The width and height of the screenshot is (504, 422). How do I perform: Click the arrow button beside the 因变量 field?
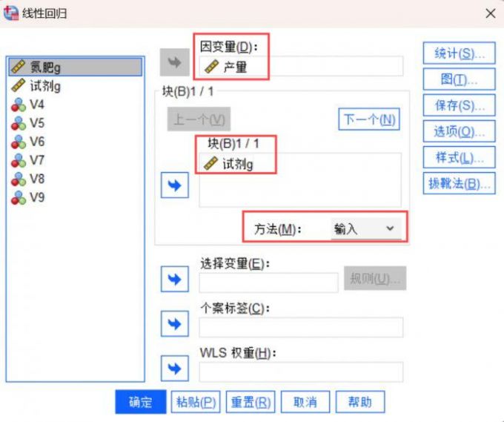point(174,62)
